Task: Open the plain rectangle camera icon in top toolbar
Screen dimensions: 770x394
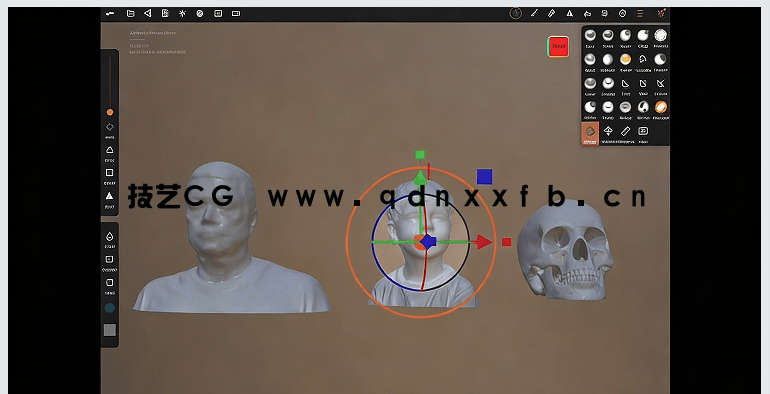Action: pos(236,14)
